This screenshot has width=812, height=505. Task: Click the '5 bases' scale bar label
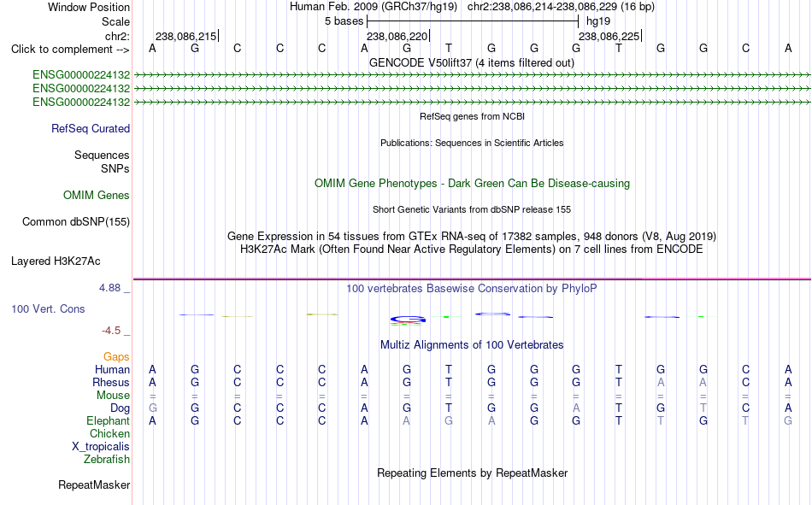pyautogui.click(x=344, y=21)
